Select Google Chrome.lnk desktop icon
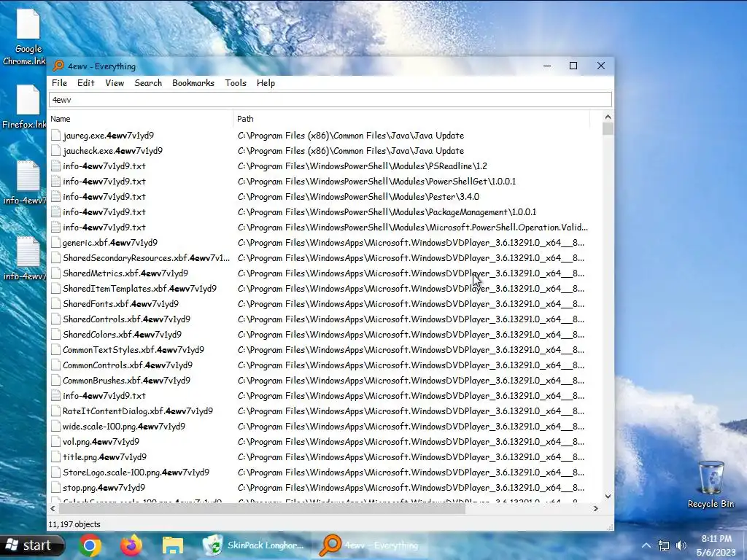The width and height of the screenshot is (747, 560). point(25,37)
